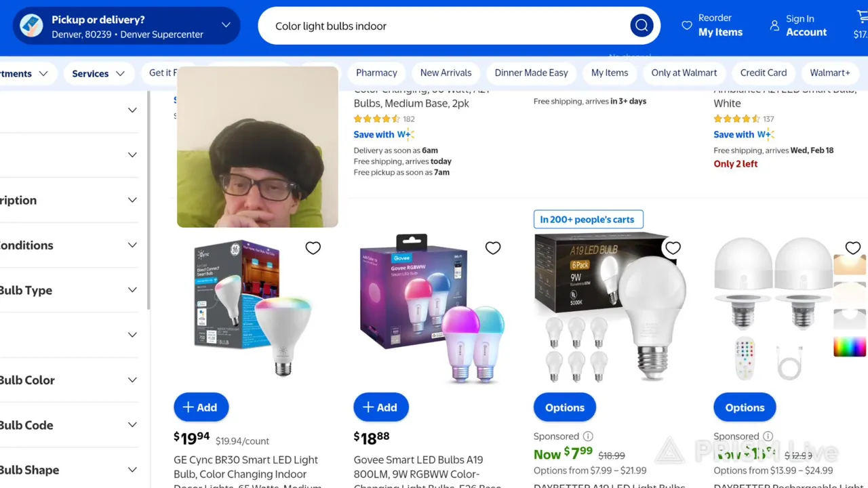
Task: Open the Sign In Account icon
Action: [774, 26]
